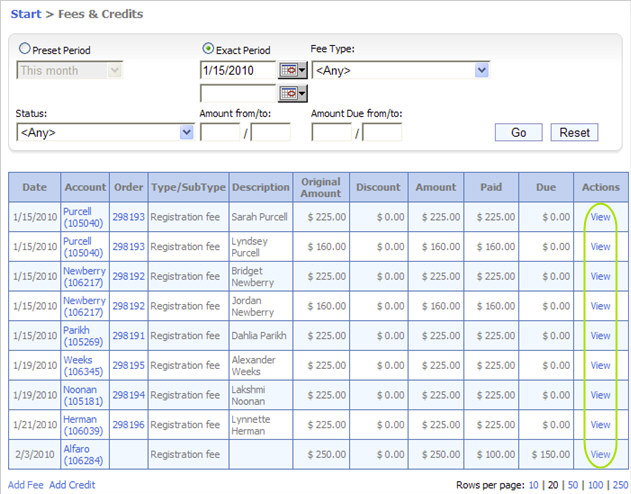
Task: Select the Exact Period radio button
Action: [208, 49]
